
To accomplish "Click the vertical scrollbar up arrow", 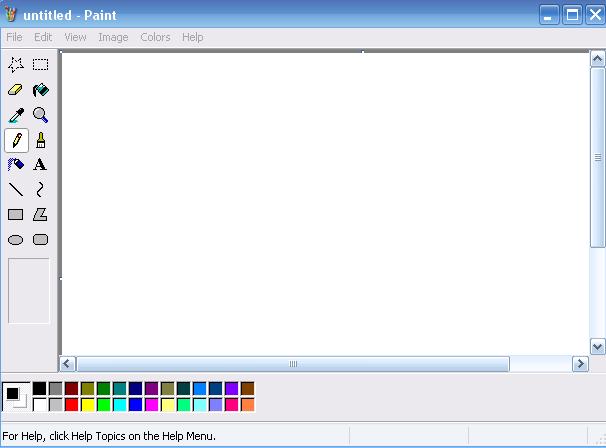I will 597,59.
